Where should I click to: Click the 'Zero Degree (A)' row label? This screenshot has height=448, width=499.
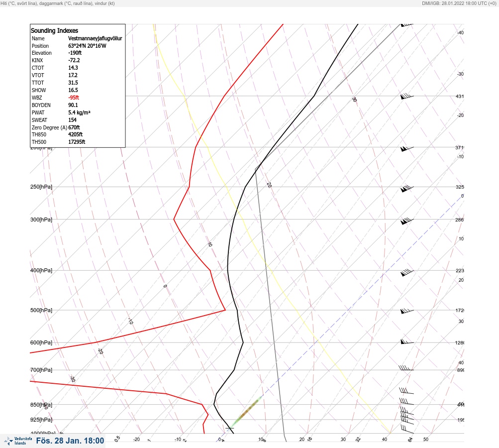pos(49,128)
